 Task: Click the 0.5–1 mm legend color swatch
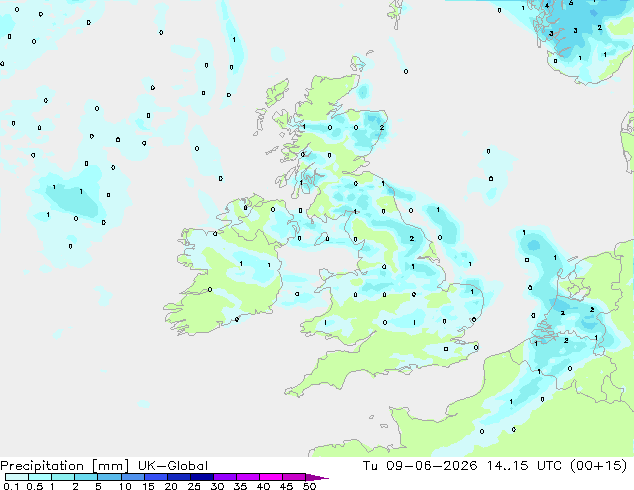point(40,477)
